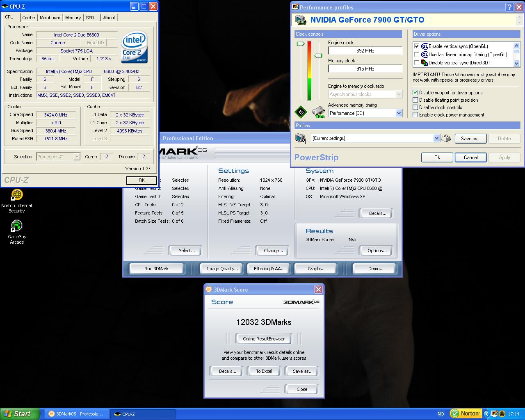
Task: Click the DDR memory chip icon
Action: [318, 112]
